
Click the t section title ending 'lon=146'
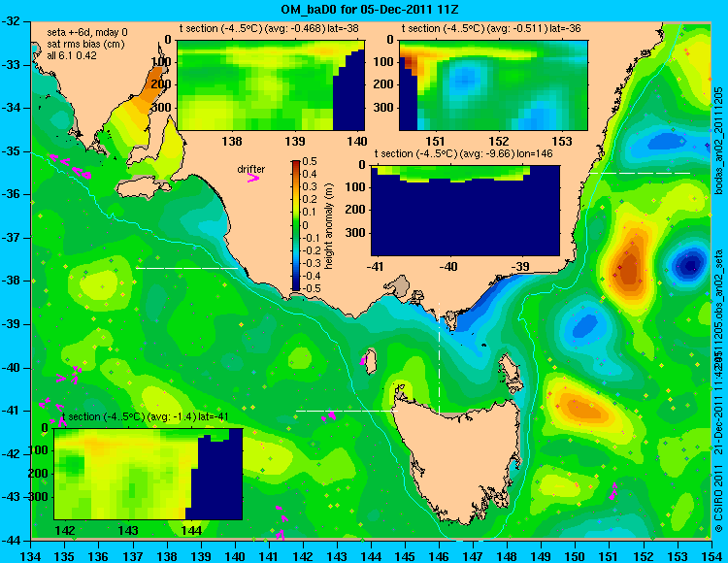tap(463, 153)
